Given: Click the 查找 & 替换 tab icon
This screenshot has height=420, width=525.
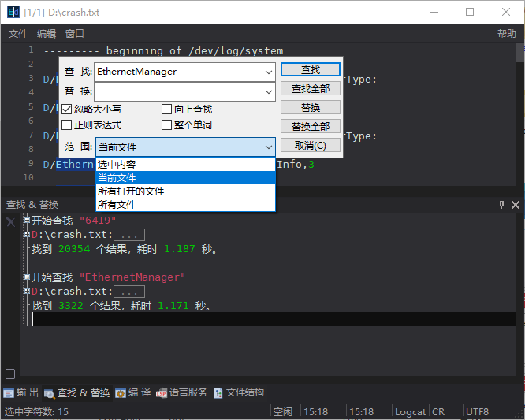Looking at the screenshot, I should 50,393.
